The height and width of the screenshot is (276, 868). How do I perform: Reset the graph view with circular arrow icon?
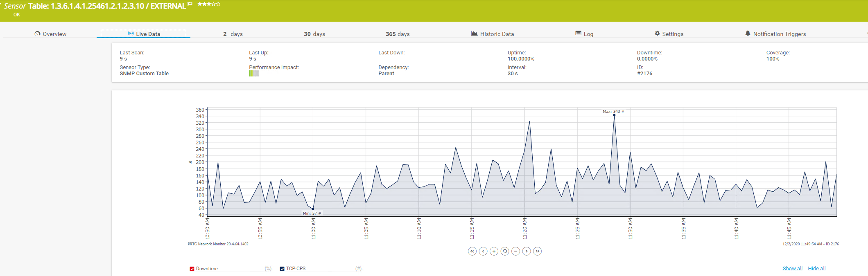[505, 251]
